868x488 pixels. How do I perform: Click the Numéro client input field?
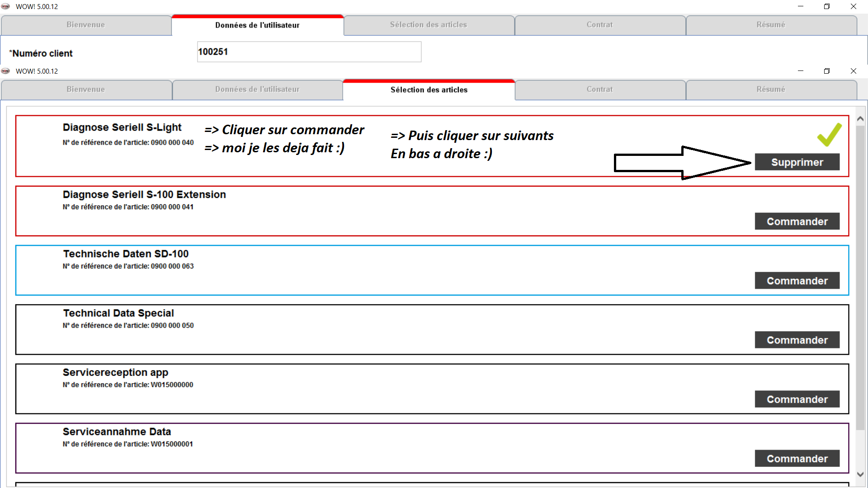[x=309, y=52]
